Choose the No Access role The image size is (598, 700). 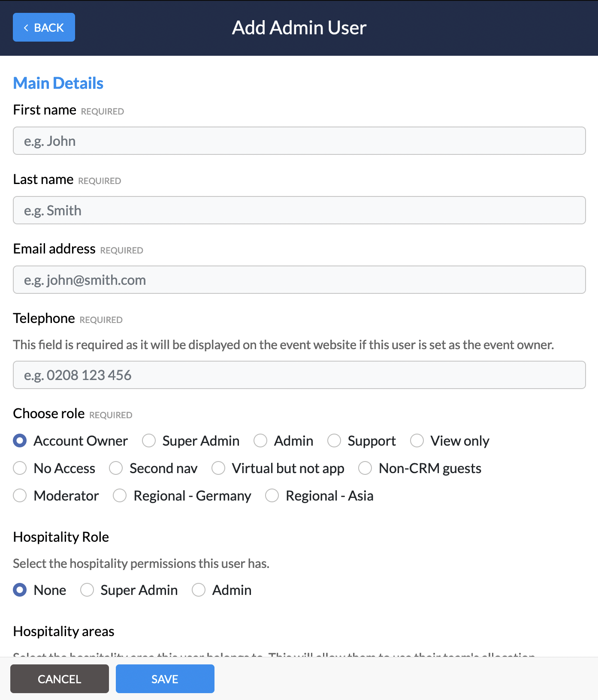click(x=20, y=468)
